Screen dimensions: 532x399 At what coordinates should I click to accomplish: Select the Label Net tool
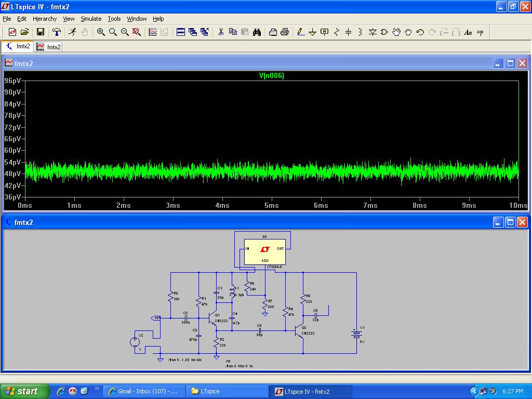[x=324, y=32]
